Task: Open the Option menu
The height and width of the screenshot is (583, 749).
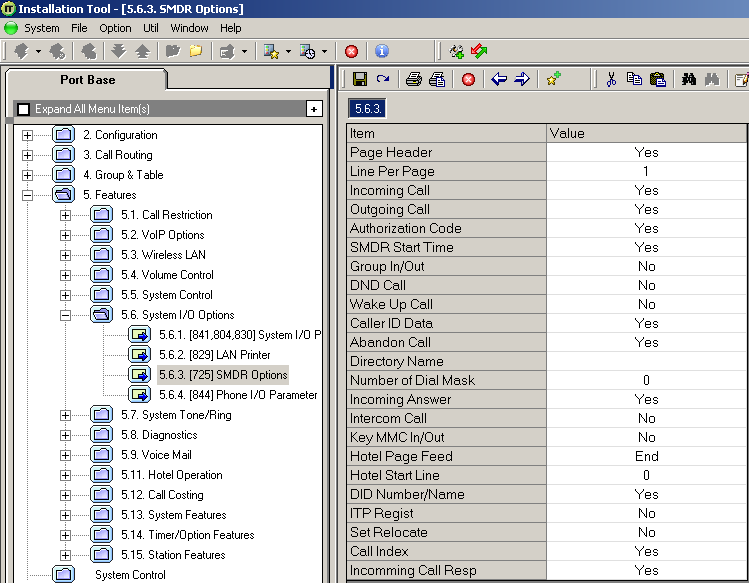Action: click(115, 28)
